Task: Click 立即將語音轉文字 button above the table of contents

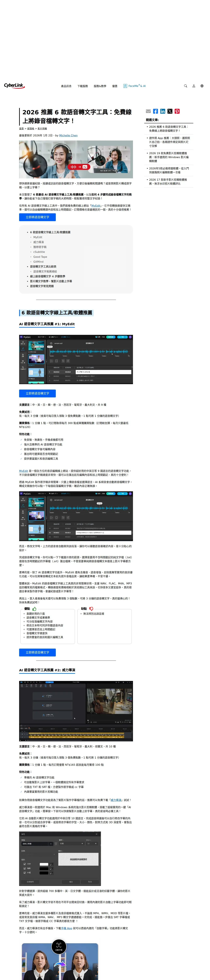Action: click(37, 217)
